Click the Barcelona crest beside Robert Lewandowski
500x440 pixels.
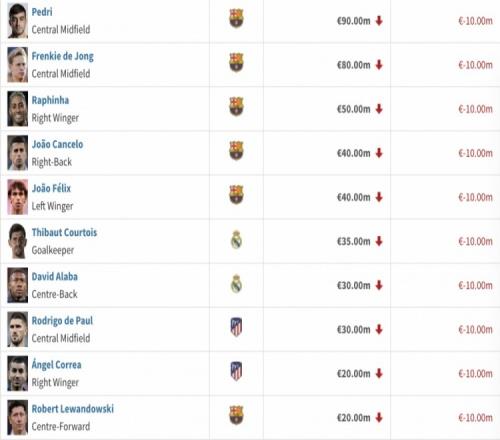pyautogui.click(x=236, y=415)
